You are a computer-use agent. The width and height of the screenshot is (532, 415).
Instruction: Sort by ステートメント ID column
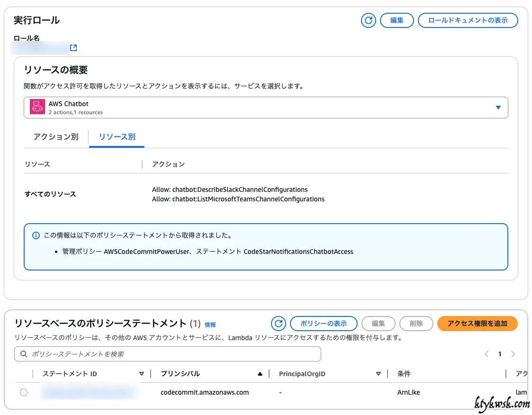pos(142,374)
